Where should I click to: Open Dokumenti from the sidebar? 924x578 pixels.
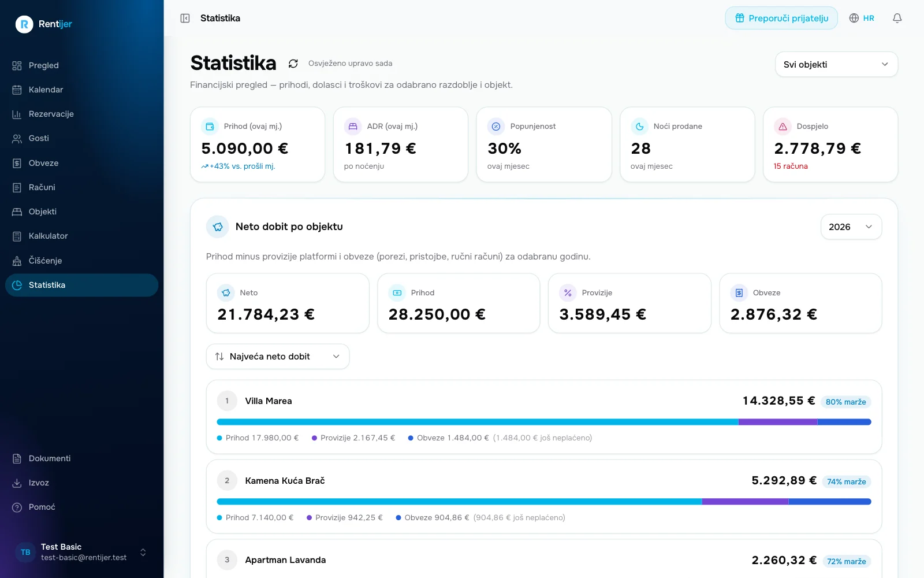(x=81, y=458)
